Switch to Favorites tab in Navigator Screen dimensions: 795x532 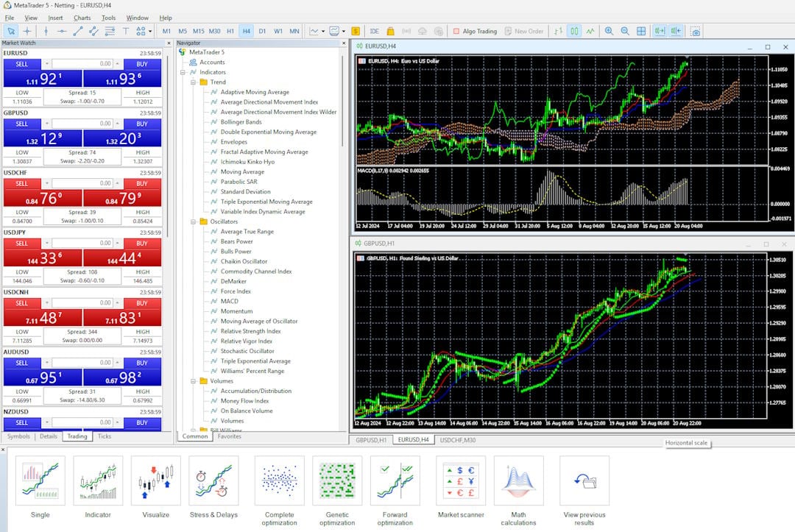point(229,436)
